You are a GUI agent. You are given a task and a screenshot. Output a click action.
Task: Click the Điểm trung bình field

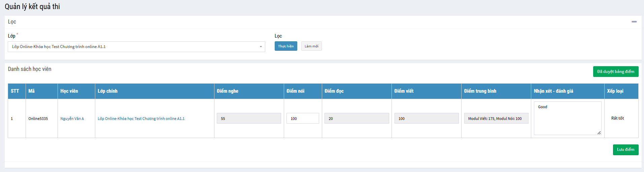[x=496, y=118]
